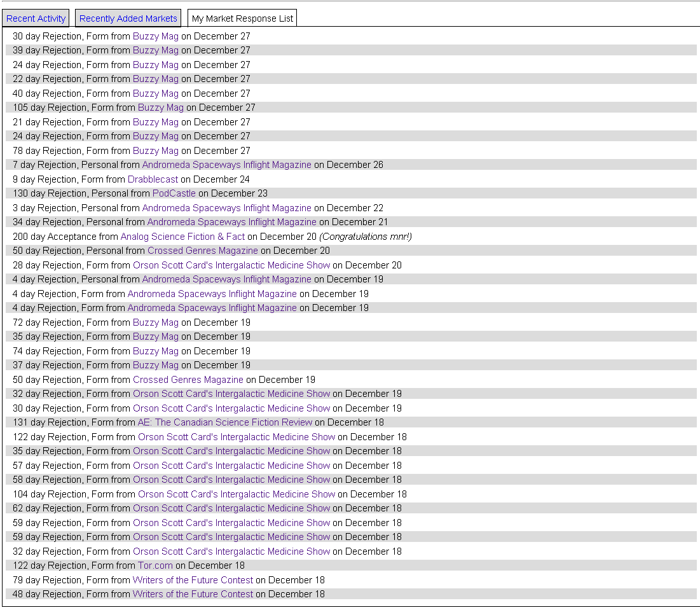Viewport: 700px width, 610px height.
Task: Select the My Market Response List tab
Action: click(x=242, y=18)
